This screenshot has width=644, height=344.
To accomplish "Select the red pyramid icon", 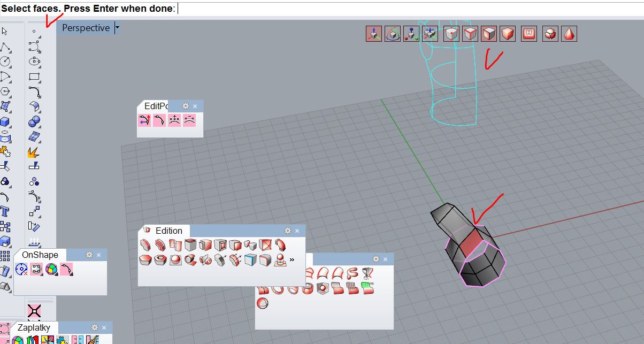I will point(569,34).
